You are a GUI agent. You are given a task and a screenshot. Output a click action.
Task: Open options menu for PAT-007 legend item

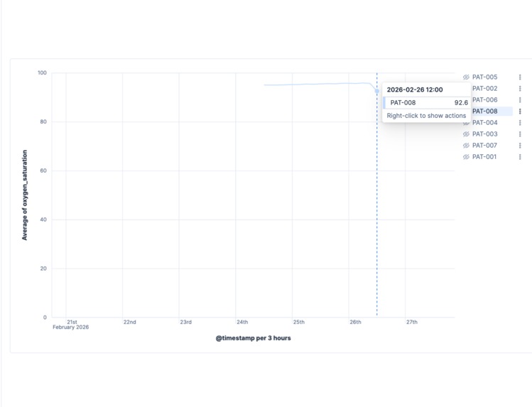click(x=520, y=146)
